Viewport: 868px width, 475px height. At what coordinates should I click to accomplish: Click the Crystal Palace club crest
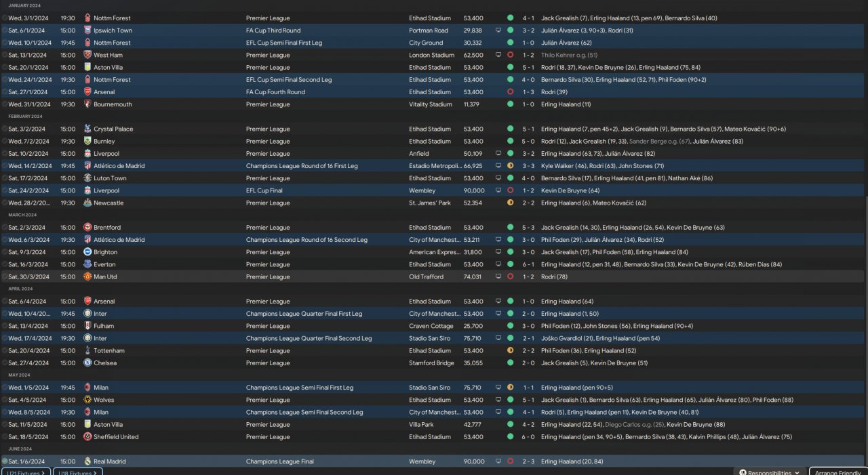click(x=87, y=129)
